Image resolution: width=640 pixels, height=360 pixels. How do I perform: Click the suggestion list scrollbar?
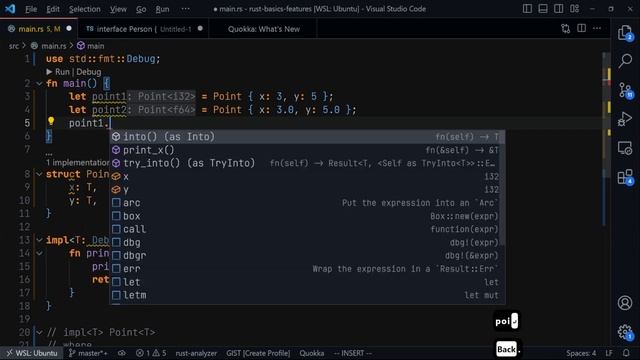point(503,188)
